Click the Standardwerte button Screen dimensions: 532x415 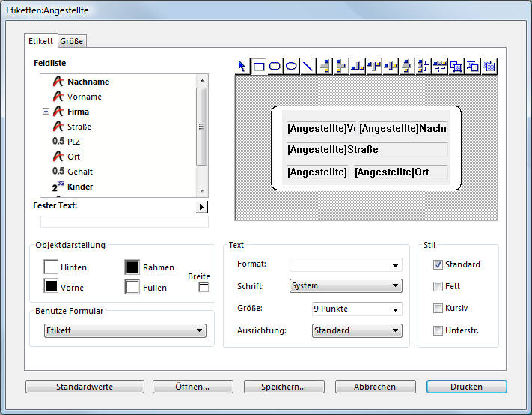[85, 387]
